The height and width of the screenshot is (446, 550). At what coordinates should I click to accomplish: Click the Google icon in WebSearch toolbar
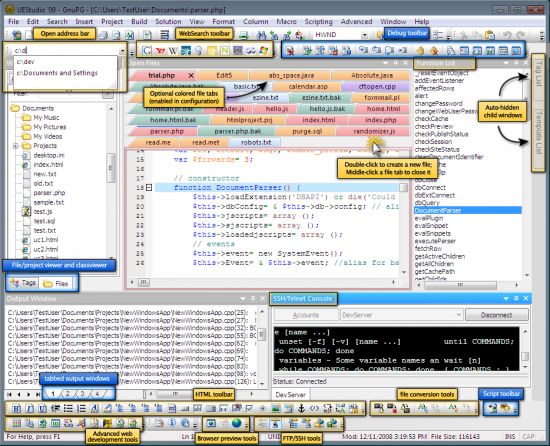147,51
